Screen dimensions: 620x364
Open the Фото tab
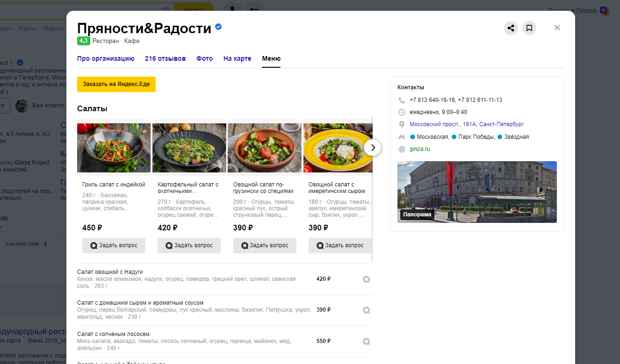(x=204, y=58)
